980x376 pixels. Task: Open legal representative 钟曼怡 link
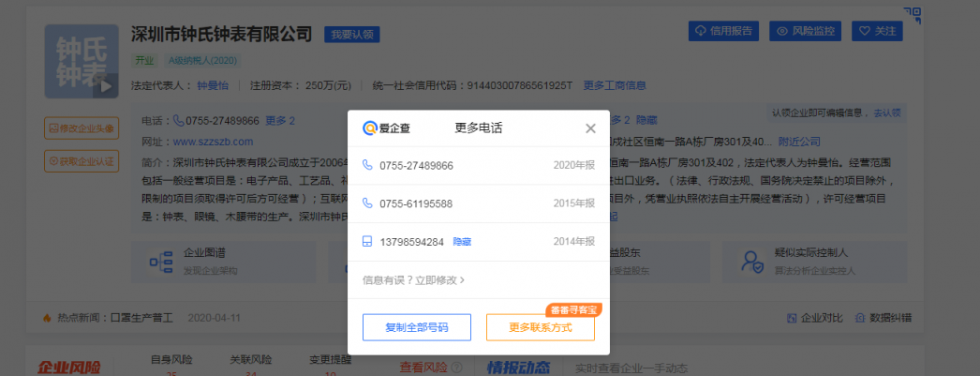tap(213, 85)
